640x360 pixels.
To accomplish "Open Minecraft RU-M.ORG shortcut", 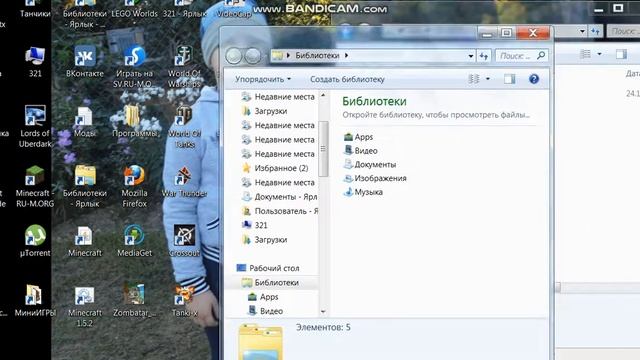I will (35, 187).
